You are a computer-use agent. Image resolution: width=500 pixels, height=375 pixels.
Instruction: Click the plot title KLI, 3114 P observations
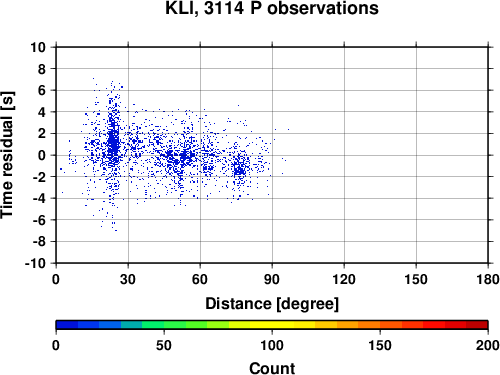(272, 8)
